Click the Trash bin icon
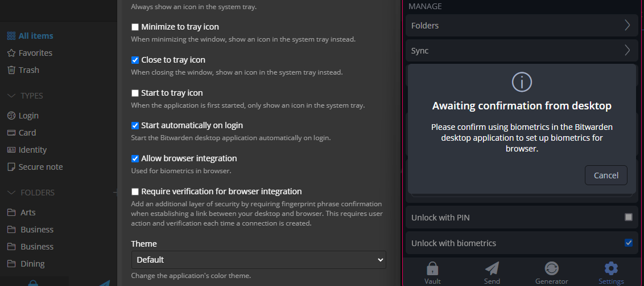The width and height of the screenshot is (644, 286). point(11,70)
